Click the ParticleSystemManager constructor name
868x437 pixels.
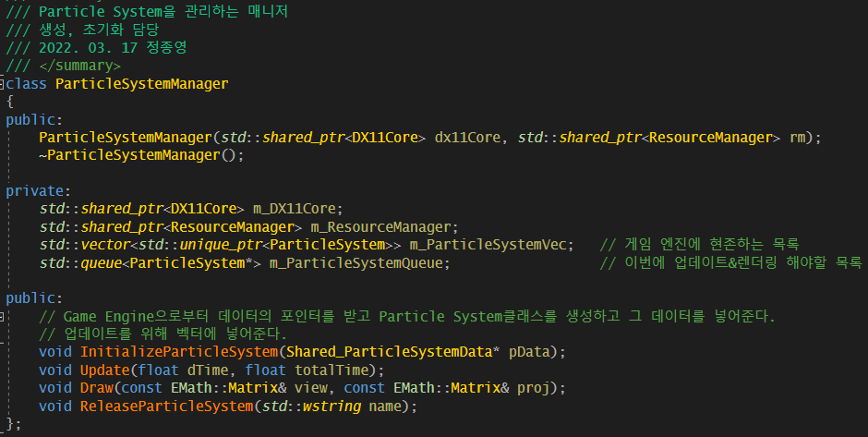(x=126, y=138)
